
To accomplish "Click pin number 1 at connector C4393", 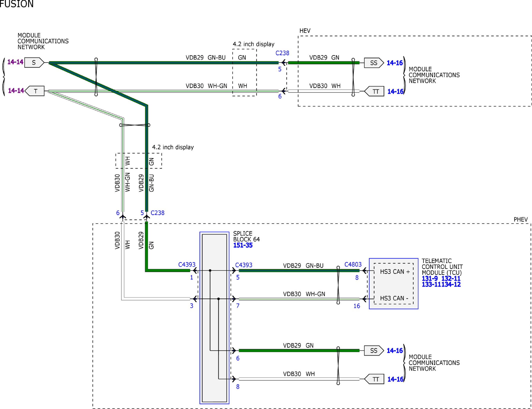I will click(192, 278).
